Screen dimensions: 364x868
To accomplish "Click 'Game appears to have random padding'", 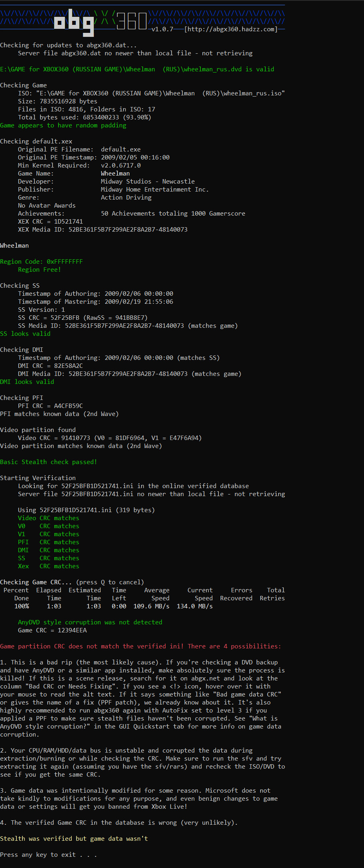I will (x=63, y=125).
